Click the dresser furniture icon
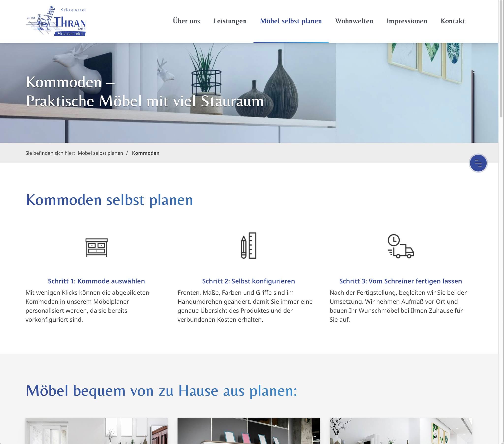This screenshot has width=504, height=444. (x=96, y=247)
